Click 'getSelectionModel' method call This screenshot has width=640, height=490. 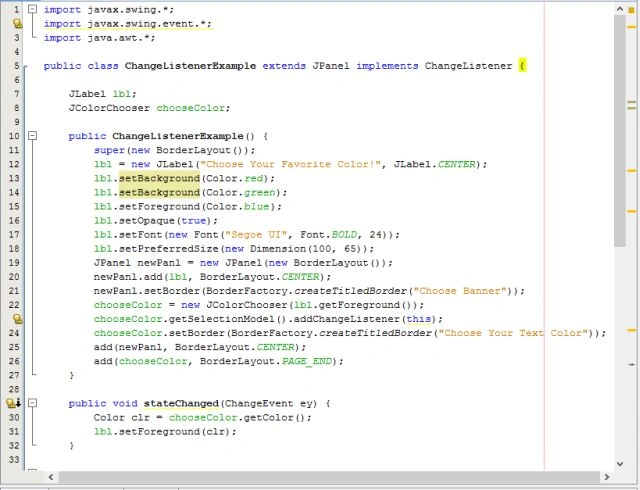222,319
